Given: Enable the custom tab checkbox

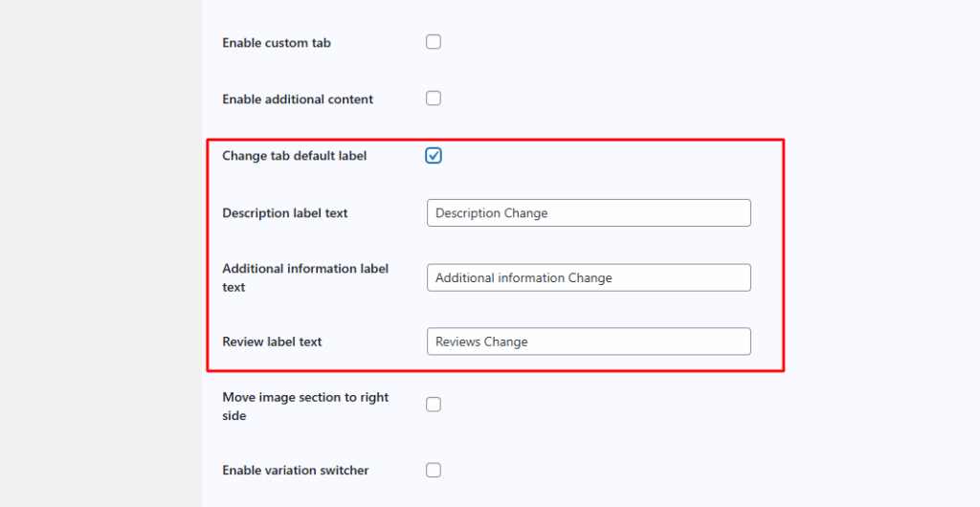Looking at the screenshot, I should pyautogui.click(x=434, y=42).
